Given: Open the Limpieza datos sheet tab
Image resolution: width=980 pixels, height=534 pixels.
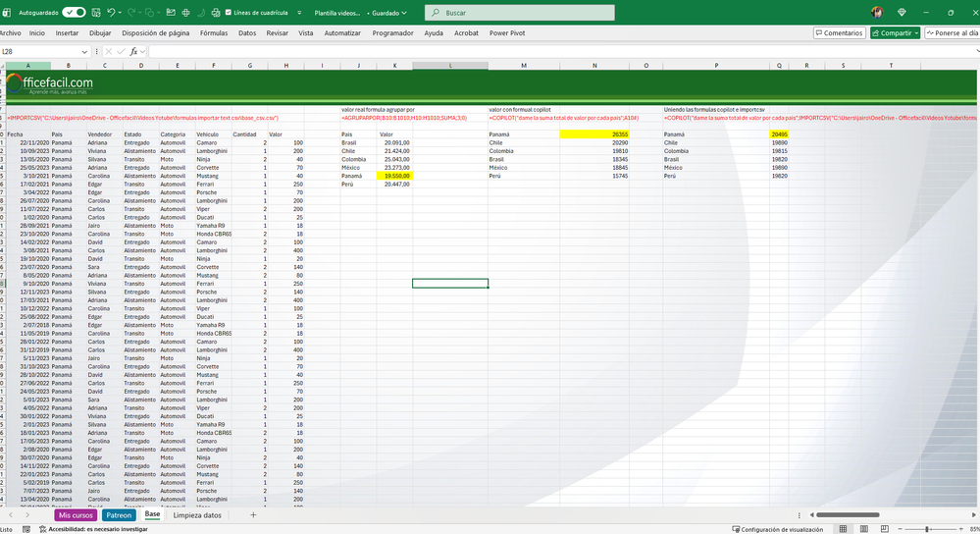Looking at the screenshot, I should click(x=197, y=515).
